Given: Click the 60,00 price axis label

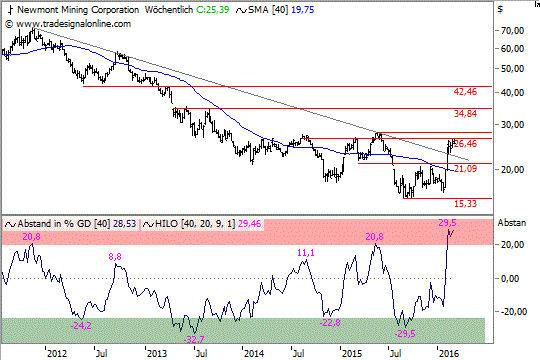Looking at the screenshot, I should point(512,49).
